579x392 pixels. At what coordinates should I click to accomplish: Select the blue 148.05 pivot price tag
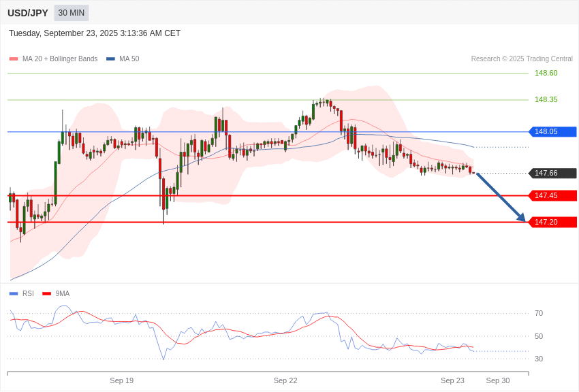point(552,132)
